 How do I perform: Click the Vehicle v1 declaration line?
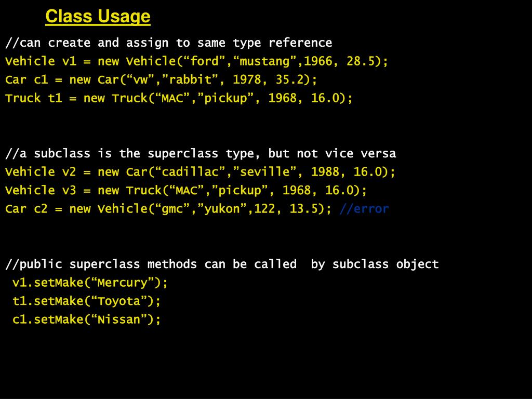[196, 61]
